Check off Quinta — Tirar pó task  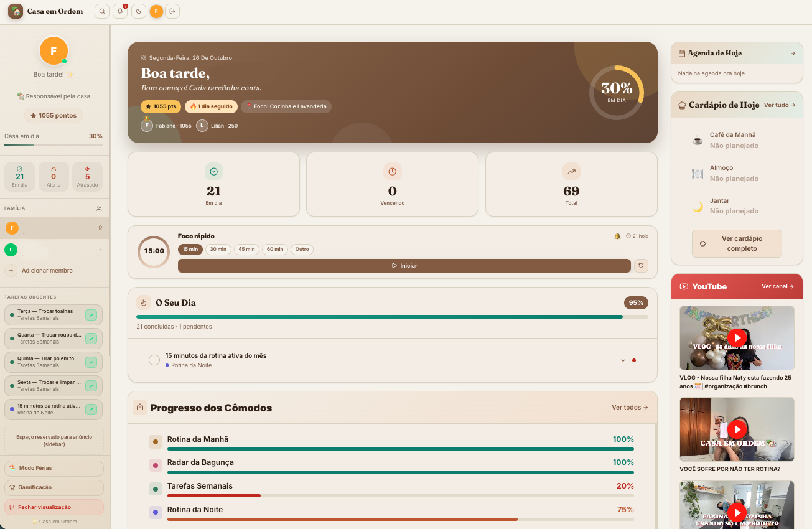[91, 362]
